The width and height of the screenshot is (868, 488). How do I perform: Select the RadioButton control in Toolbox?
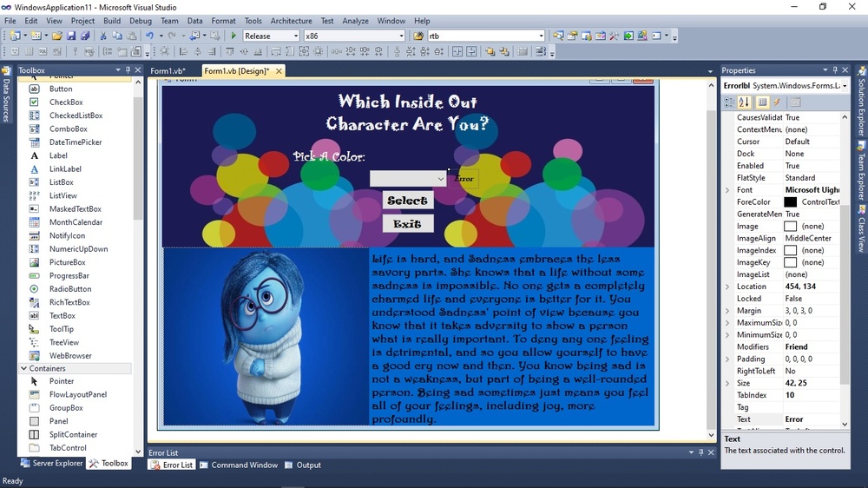(x=69, y=289)
